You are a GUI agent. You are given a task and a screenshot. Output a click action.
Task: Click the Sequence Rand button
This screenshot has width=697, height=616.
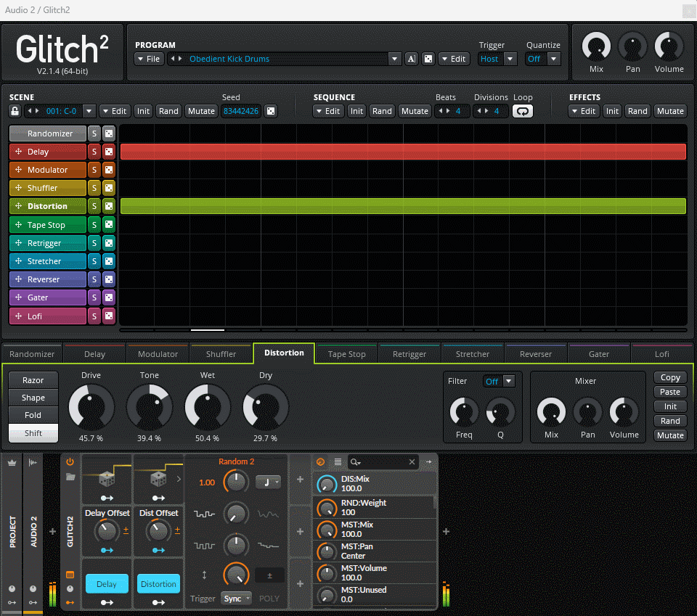tap(383, 111)
